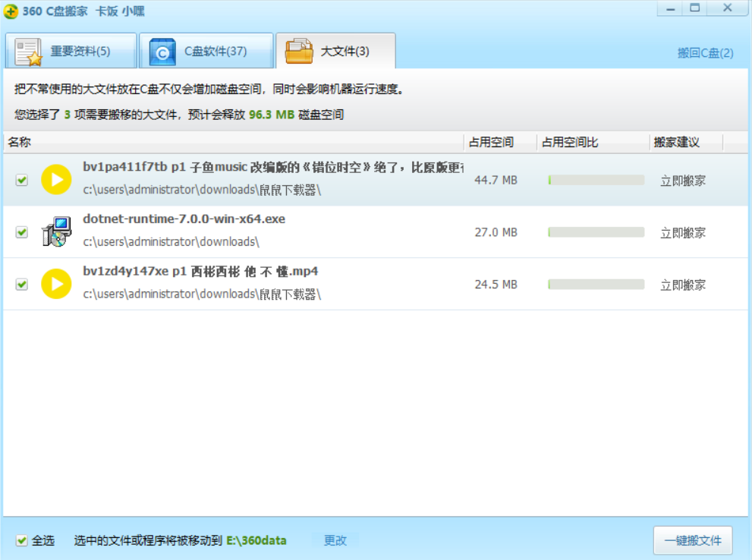Click the 360 logo icon in title bar
752x560 pixels.
(x=11, y=11)
